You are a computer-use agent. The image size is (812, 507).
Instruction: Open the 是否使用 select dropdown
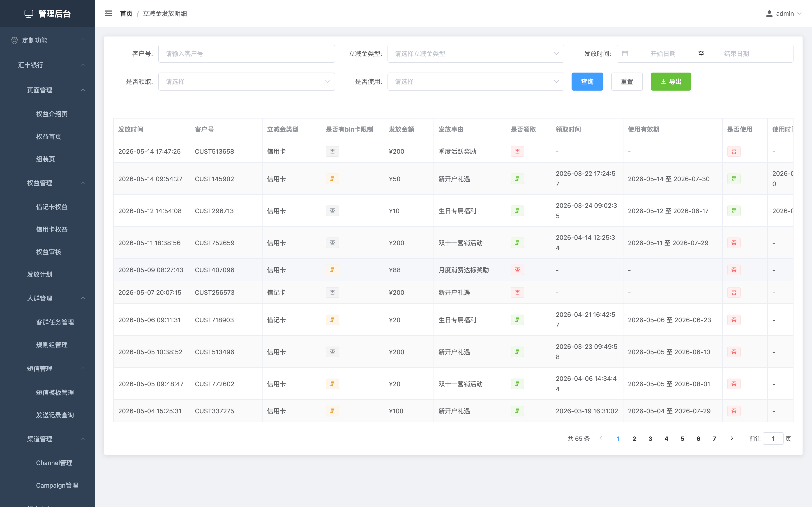(x=475, y=82)
